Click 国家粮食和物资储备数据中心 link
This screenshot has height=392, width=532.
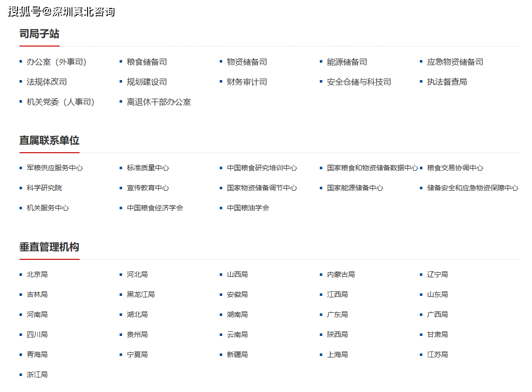[x=372, y=168]
